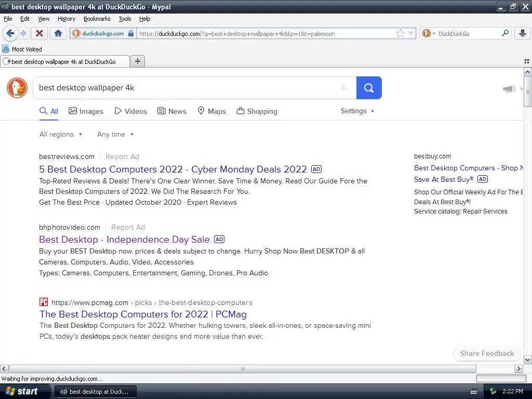Expand the All regions filter
The height and width of the screenshot is (399, 532).
[61, 135]
